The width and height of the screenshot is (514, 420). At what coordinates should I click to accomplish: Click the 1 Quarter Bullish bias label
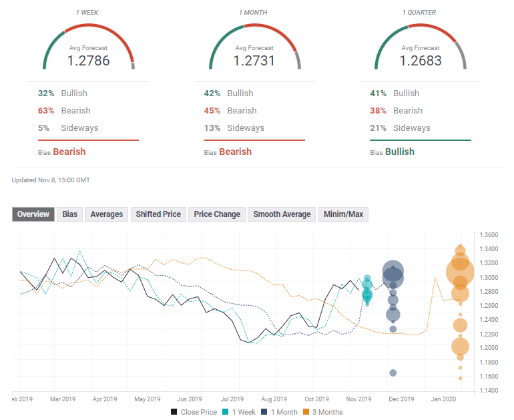(x=399, y=152)
